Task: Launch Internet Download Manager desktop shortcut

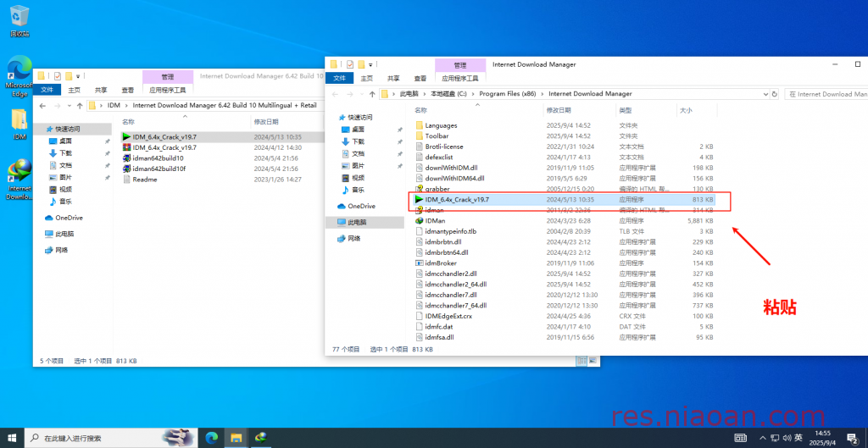Action: 19,180
